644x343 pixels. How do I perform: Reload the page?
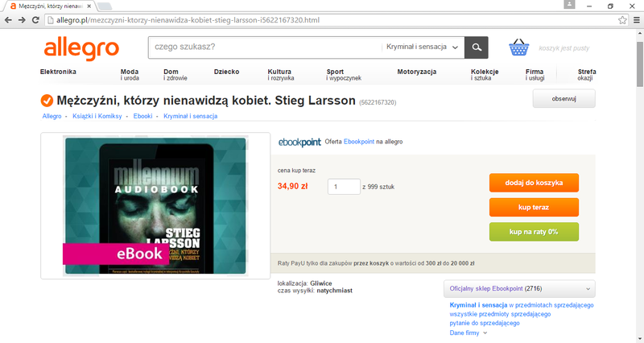click(x=35, y=19)
